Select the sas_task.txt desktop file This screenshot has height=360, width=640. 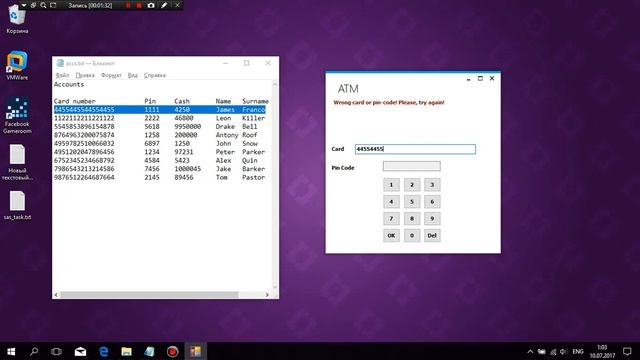pyautogui.click(x=17, y=205)
